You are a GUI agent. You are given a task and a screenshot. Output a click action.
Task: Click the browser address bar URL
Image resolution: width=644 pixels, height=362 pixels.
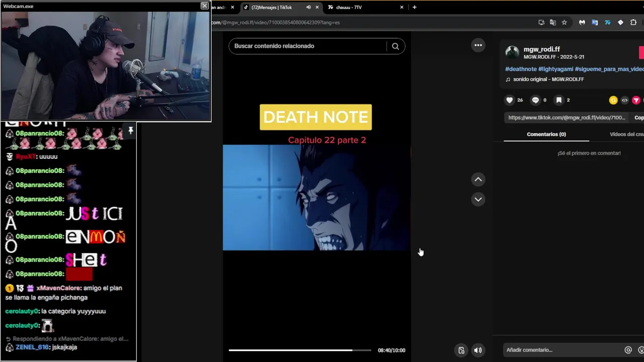click(x=276, y=22)
